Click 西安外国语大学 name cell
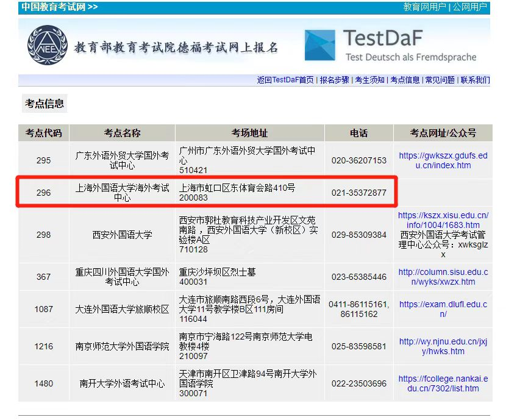 [123, 235]
